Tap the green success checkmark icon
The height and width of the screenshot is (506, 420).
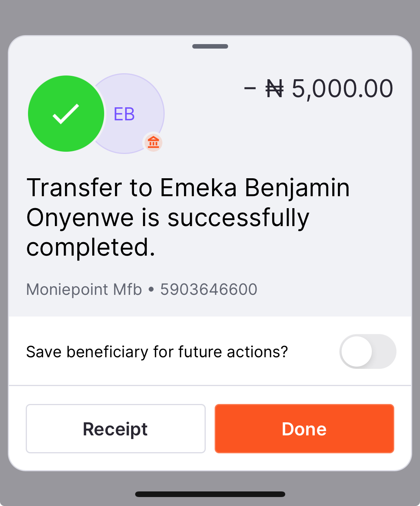(66, 114)
